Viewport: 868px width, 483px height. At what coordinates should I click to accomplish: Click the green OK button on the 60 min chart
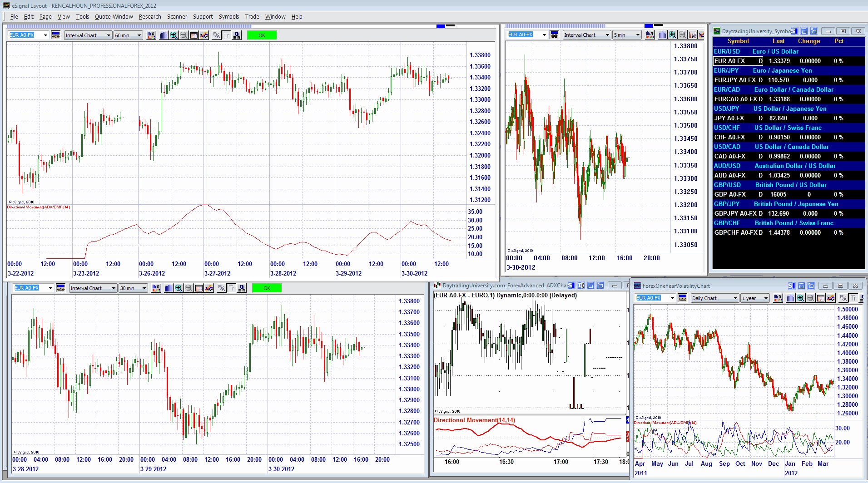[x=262, y=35]
